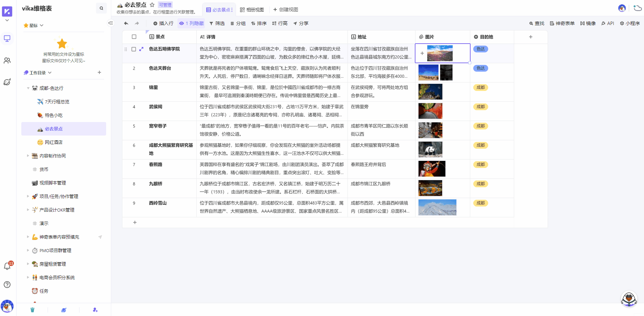Toggle the hidden columns eye button
The width and height of the screenshot is (644, 316).
coord(192,23)
